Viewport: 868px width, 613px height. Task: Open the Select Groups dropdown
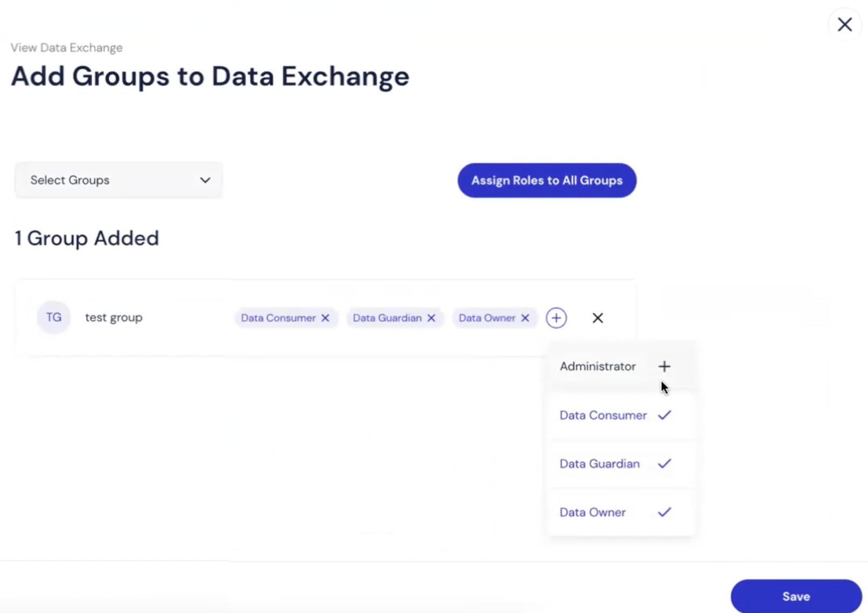pyautogui.click(x=118, y=180)
